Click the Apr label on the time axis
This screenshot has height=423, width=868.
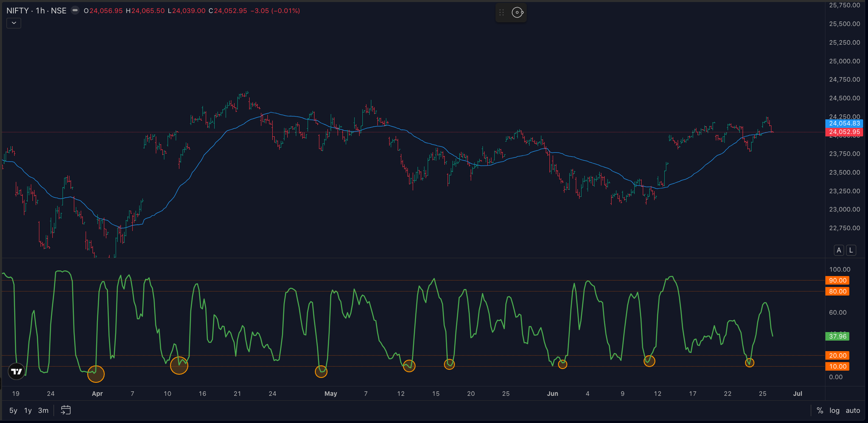(x=97, y=394)
